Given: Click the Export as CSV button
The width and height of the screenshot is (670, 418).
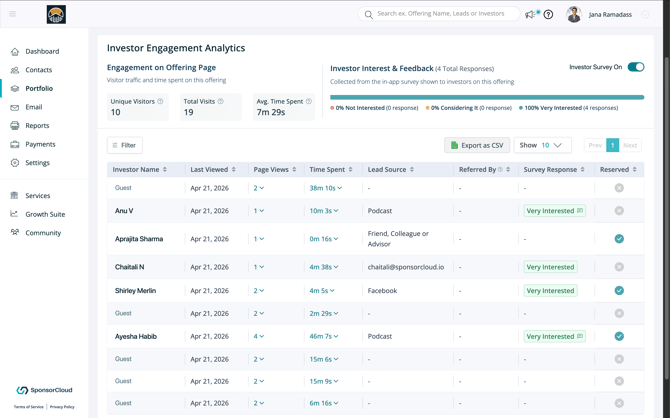Looking at the screenshot, I should click(x=476, y=145).
